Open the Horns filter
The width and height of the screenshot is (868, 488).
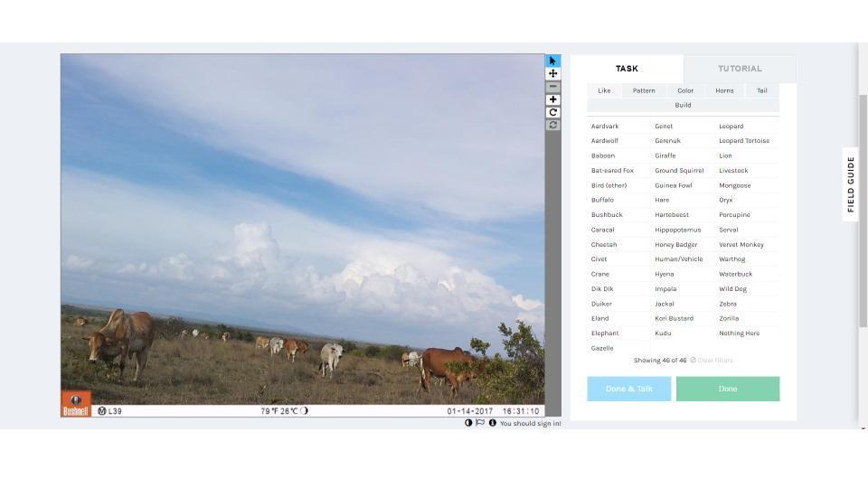click(724, 90)
